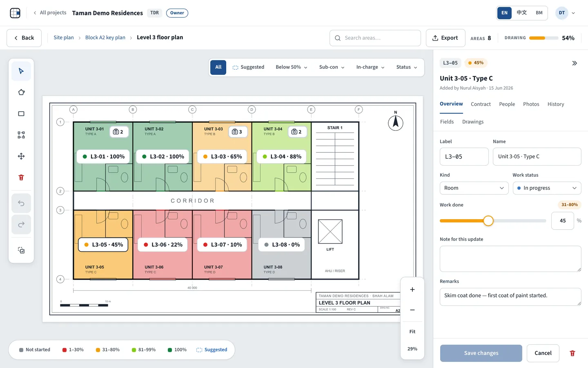Click the undo arrow icon

(x=21, y=203)
